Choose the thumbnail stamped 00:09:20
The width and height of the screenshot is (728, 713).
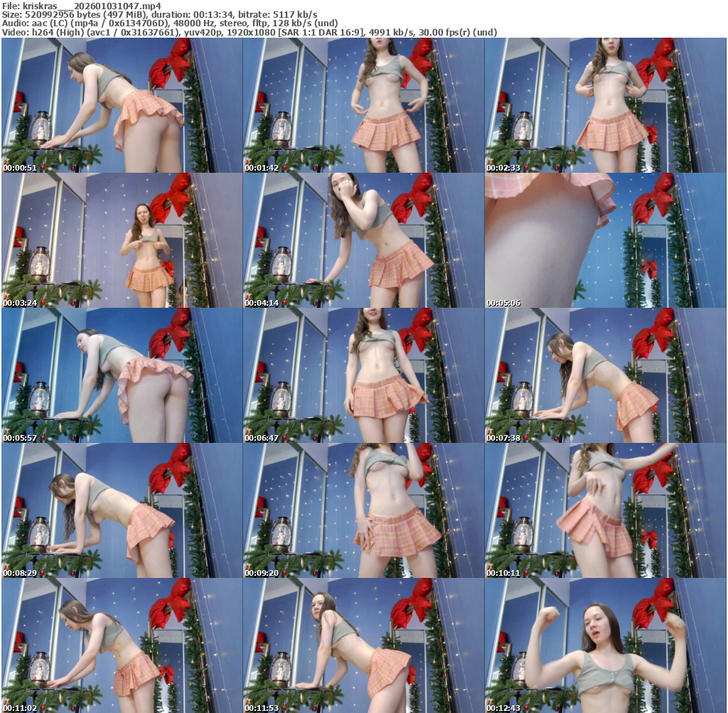[x=363, y=510]
